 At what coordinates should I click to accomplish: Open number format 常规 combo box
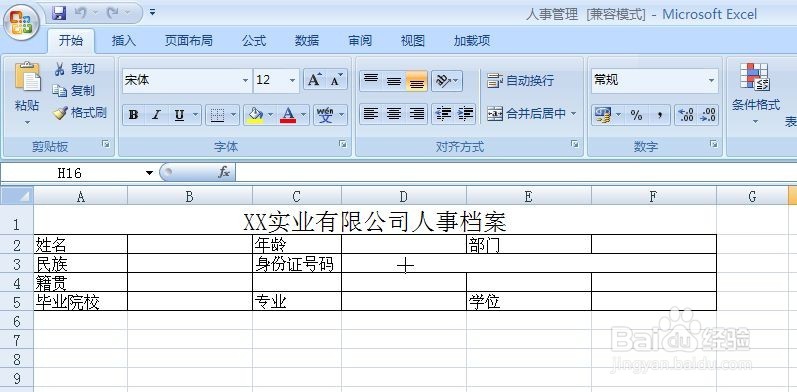(655, 80)
